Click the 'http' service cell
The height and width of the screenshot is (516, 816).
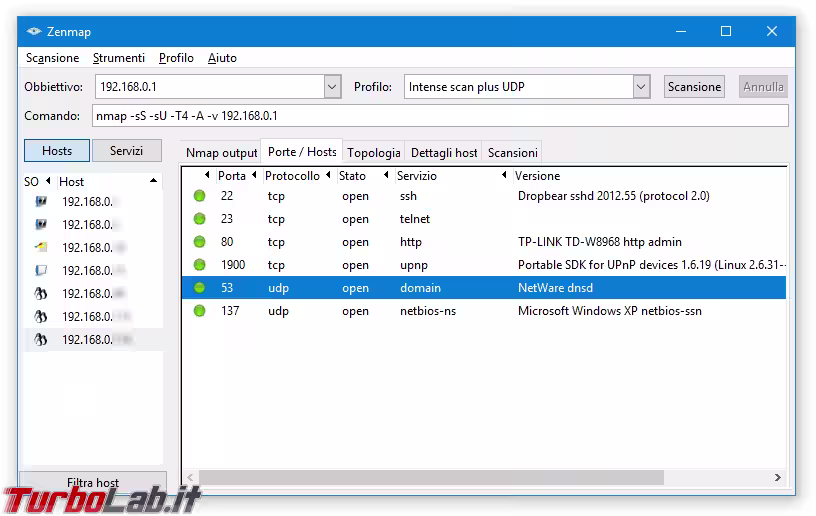pyautogui.click(x=411, y=242)
